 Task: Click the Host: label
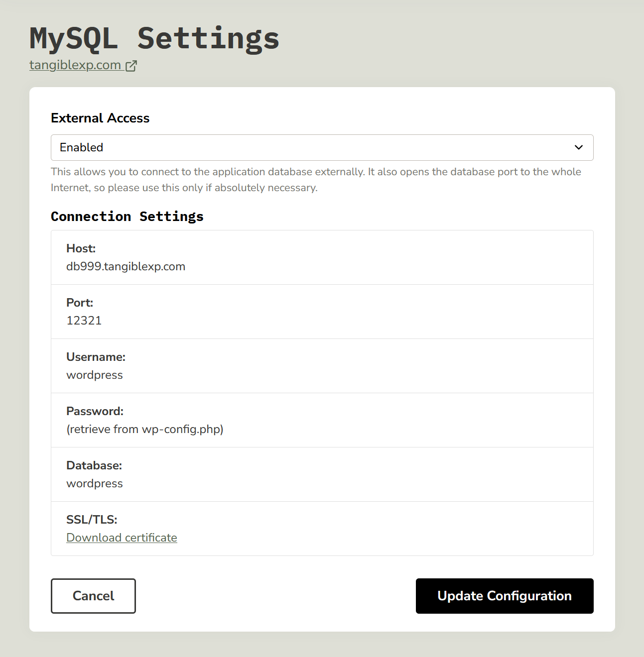pos(81,248)
